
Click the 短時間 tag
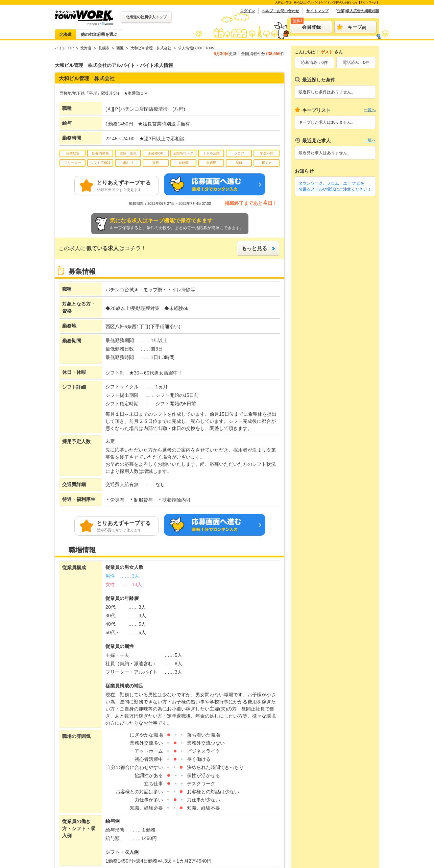183,163
